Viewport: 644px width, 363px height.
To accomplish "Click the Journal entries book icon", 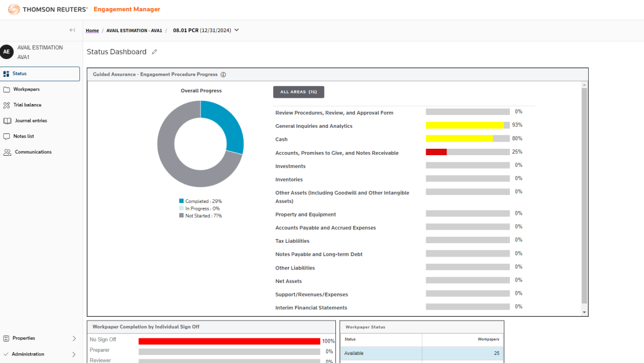I will click(7, 121).
